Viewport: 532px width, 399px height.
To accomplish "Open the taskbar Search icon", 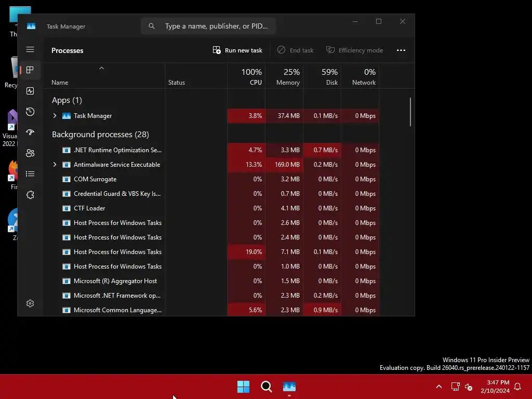I will click(267, 387).
